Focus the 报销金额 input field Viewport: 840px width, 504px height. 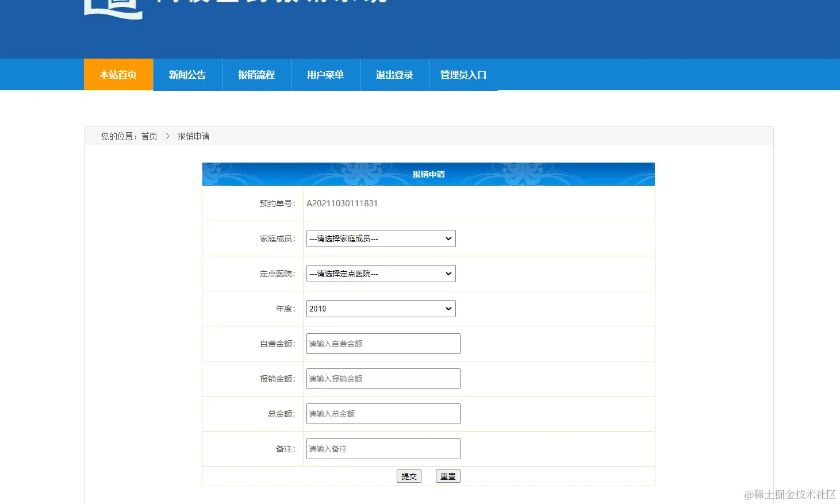pos(383,379)
